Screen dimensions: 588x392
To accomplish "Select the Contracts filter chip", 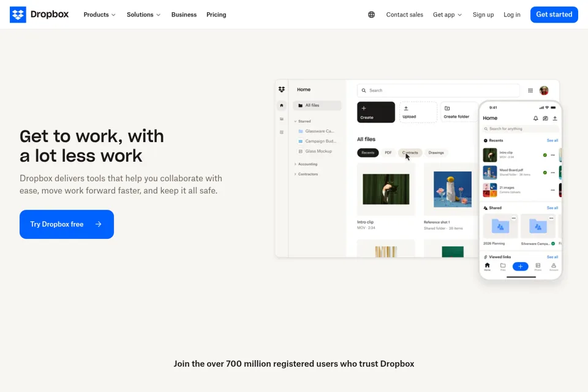I will [410, 153].
